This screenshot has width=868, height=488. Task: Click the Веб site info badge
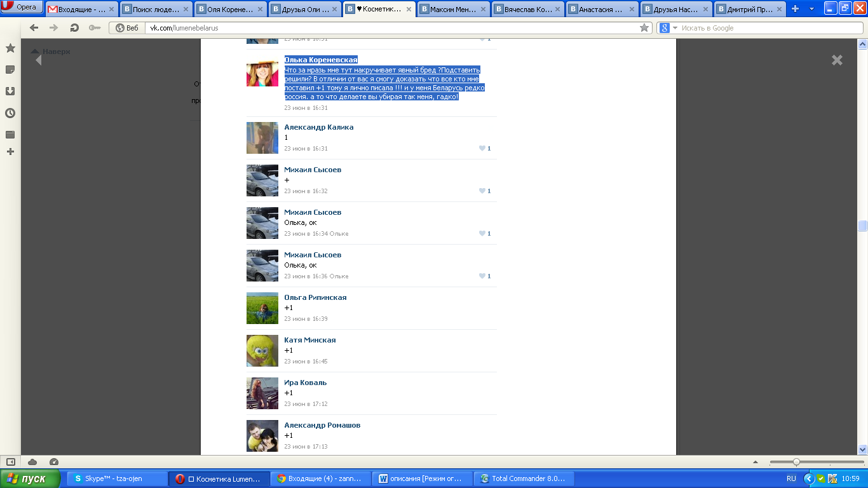click(126, 28)
